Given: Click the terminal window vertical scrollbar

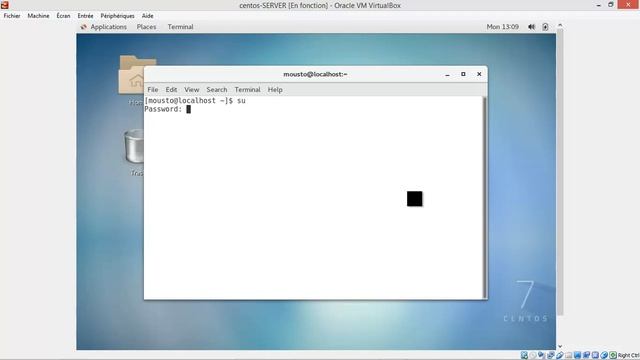Looking at the screenshot, I should tap(485, 198).
